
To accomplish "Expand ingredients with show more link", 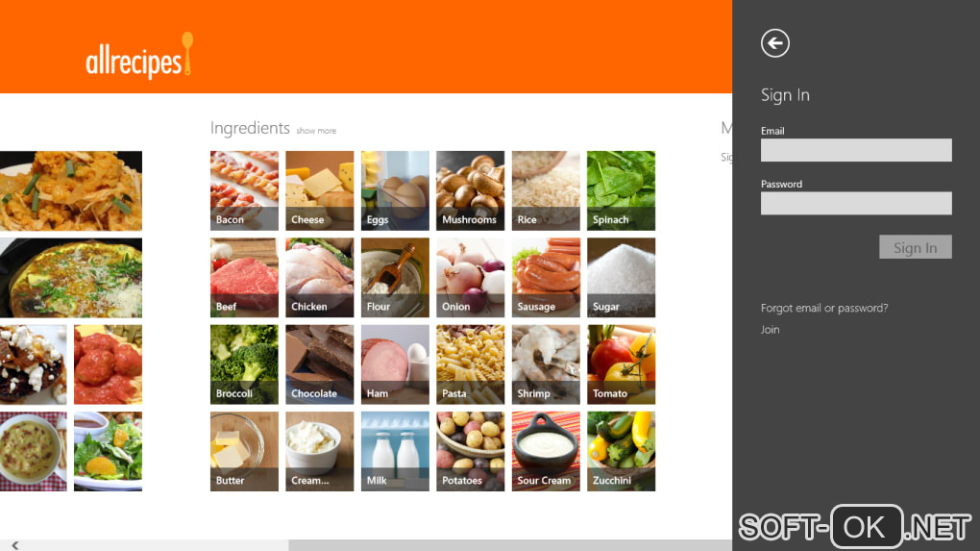I will (x=316, y=131).
